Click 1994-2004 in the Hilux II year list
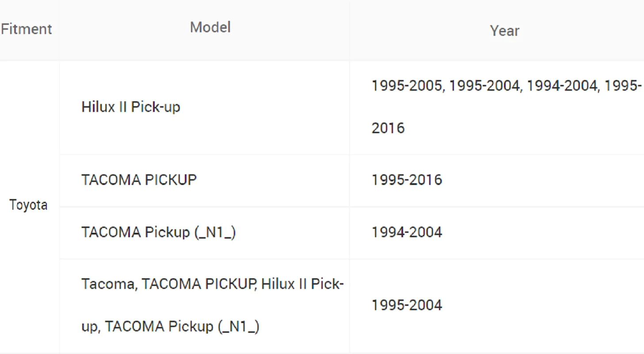Screen dimensions: 644x354 coord(562,85)
